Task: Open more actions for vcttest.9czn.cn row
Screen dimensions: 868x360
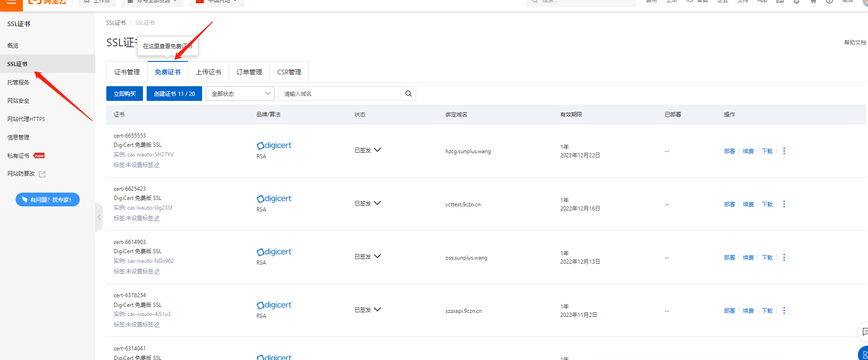Action: [784, 204]
